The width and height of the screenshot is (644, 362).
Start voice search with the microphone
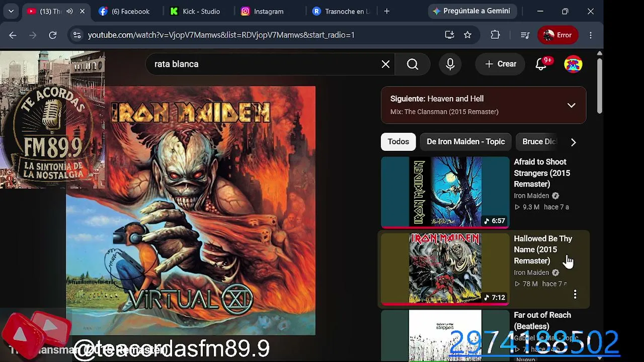(450, 64)
